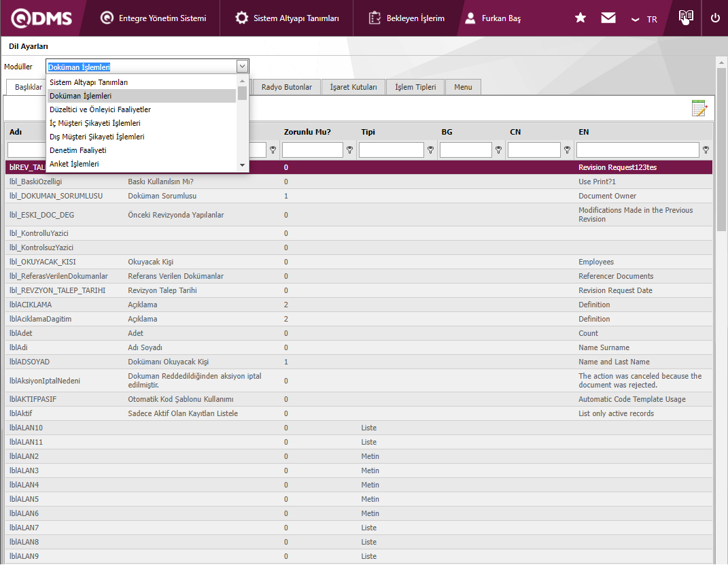Select the lblAksiyonIptalNedeni row
This screenshot has width=728, height=565.
[359, 381]
